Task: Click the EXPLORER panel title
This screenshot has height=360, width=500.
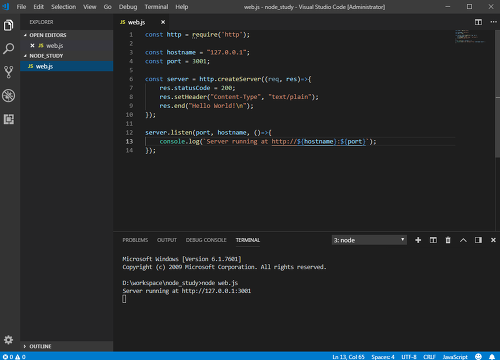Action: click(x=41, y=22)
